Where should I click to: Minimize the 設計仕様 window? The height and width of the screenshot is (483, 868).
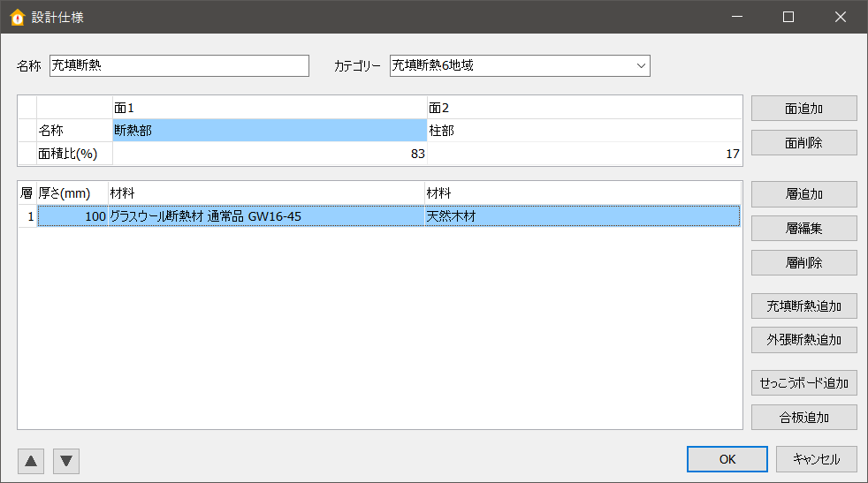click(x=737, y=17)
